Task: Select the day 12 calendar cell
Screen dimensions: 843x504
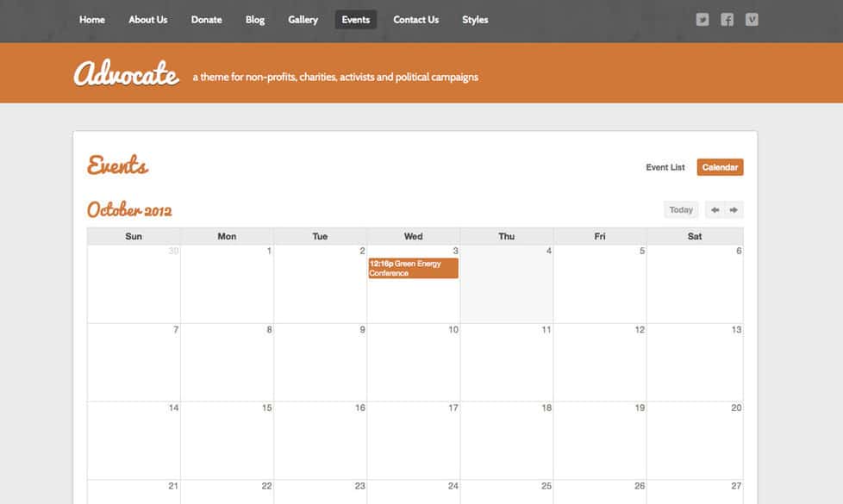Action: point(600,363)
